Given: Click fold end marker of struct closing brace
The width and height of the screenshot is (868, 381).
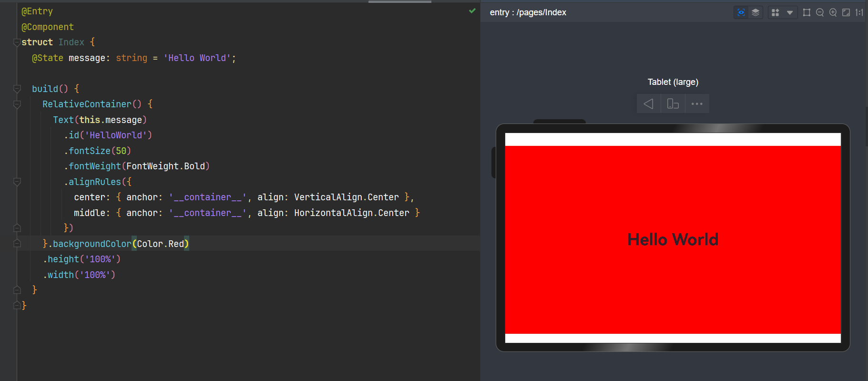Looking at the screenshot, I should pos(17,305).
